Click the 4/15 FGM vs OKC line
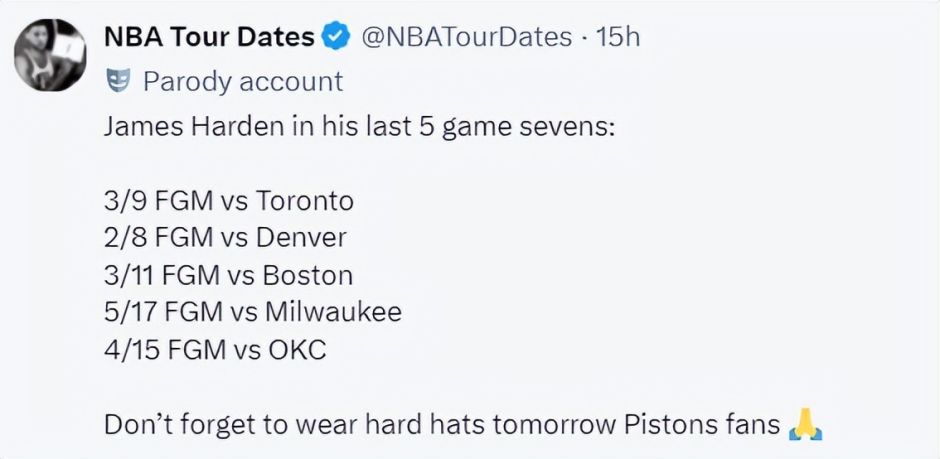 coord(215,350)
